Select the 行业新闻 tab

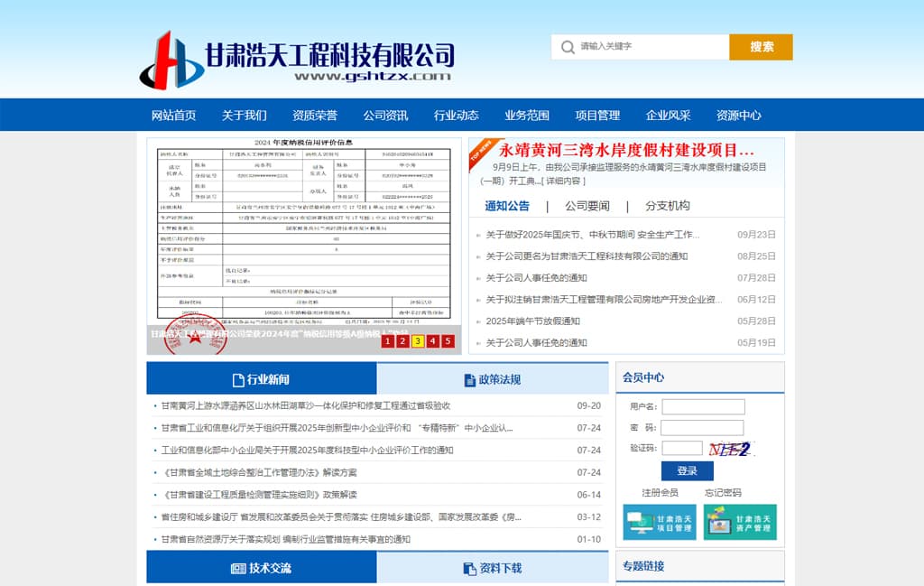coord(261,378)
